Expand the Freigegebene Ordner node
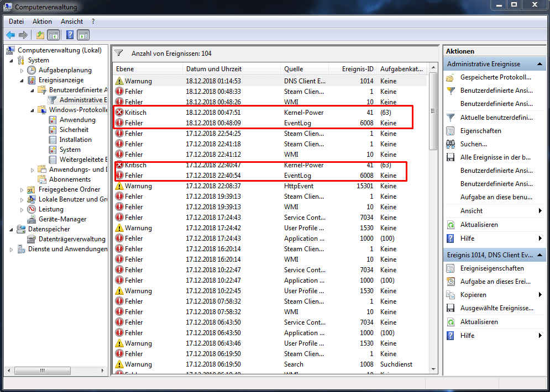The width and height of the screenshot is (550, 392). (x=22, y=190)
